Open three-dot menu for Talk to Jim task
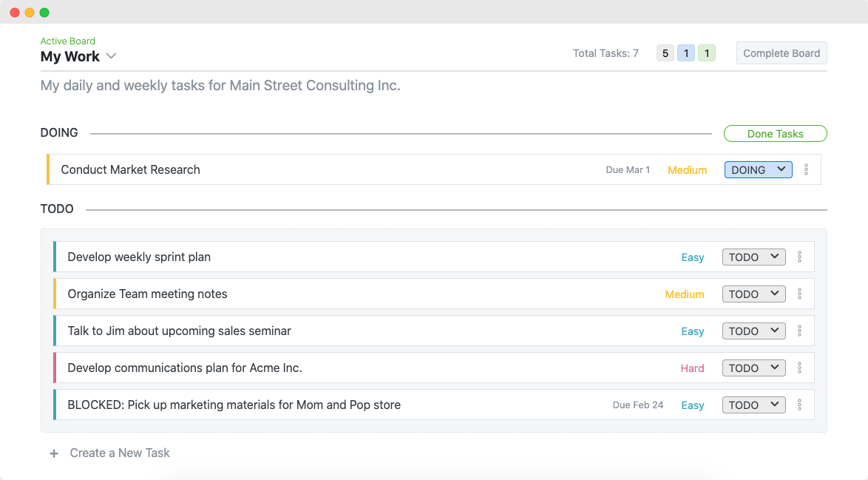The width and height of the screenshot is (868, 480). coord(799,331)
